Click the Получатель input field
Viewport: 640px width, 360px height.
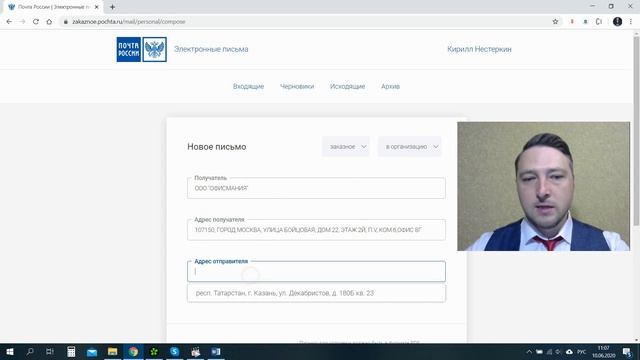(316, 188)
